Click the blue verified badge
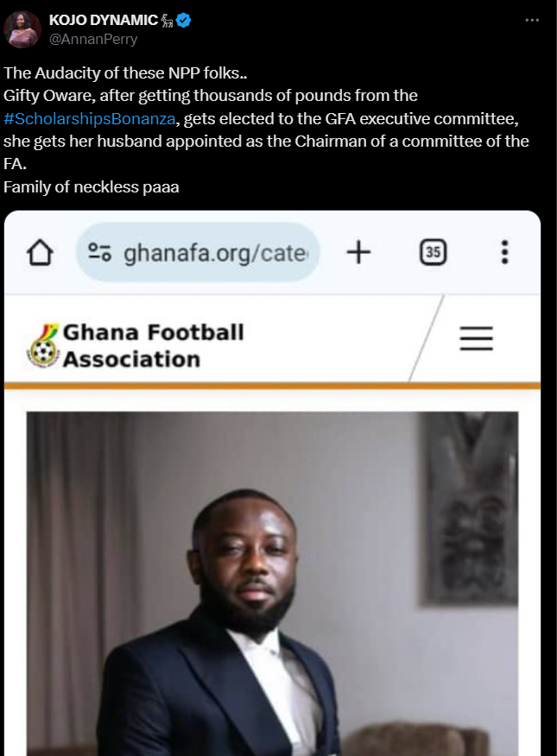Viewport: 557px width, 756px height. click(184, 21)
